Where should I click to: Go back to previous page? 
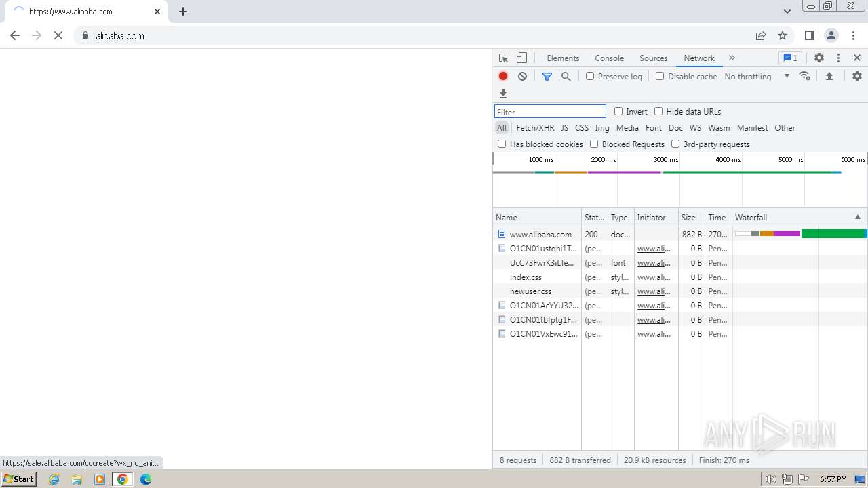(15, 36)
